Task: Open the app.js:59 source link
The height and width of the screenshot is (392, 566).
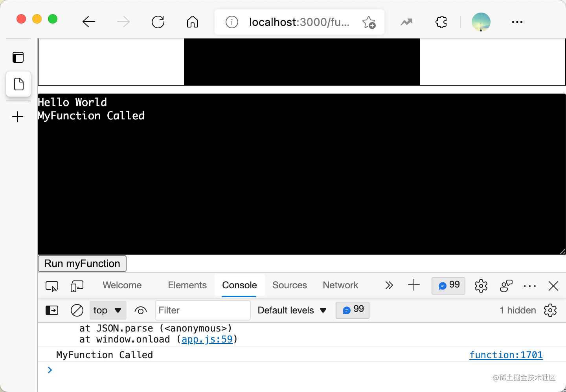Action: tap(207, 339)
